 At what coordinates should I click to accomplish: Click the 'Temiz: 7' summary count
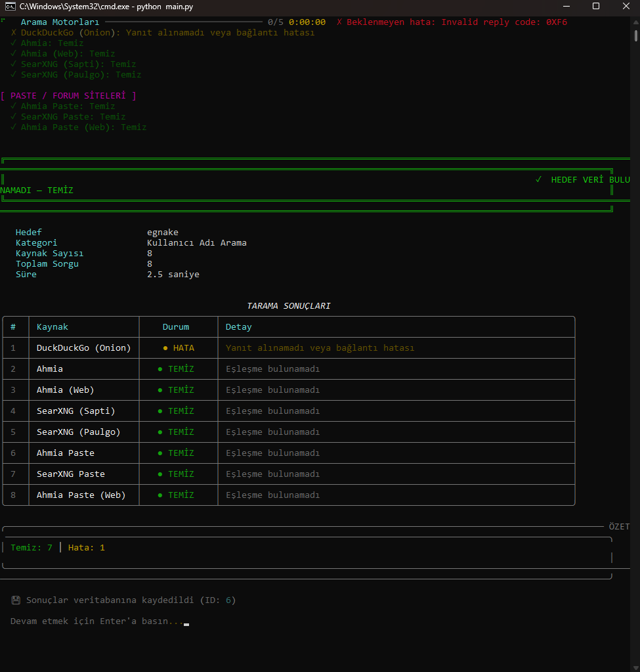pyautogui.click(x=32, y=547)
